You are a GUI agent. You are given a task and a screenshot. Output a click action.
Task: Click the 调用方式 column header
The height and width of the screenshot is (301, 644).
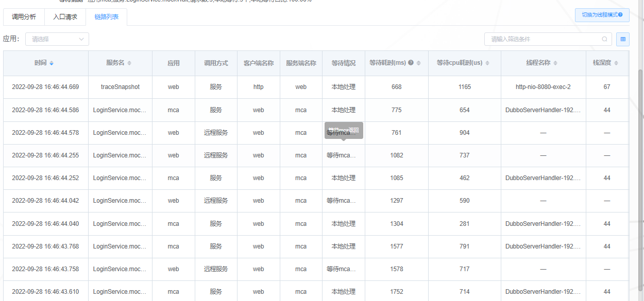[x=216, y=63]
